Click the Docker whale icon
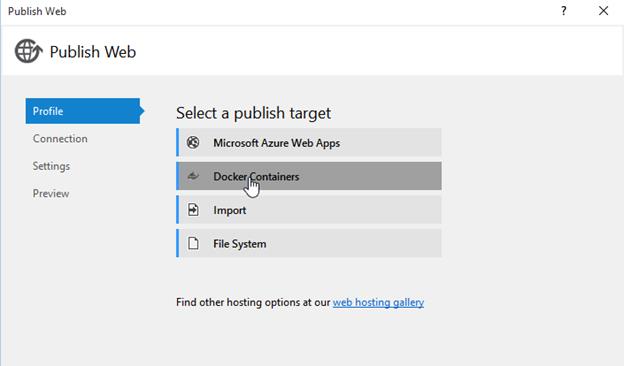 pos(193,176)
